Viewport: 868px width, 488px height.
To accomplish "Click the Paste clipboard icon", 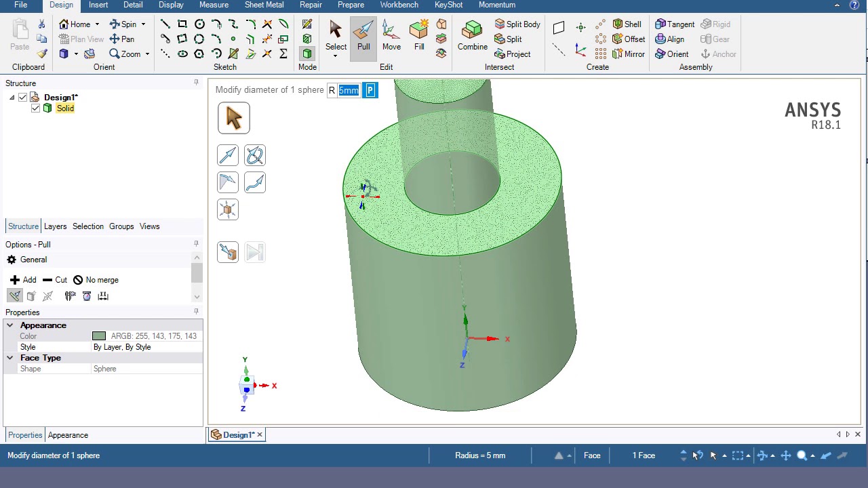I will pos(20,35).
